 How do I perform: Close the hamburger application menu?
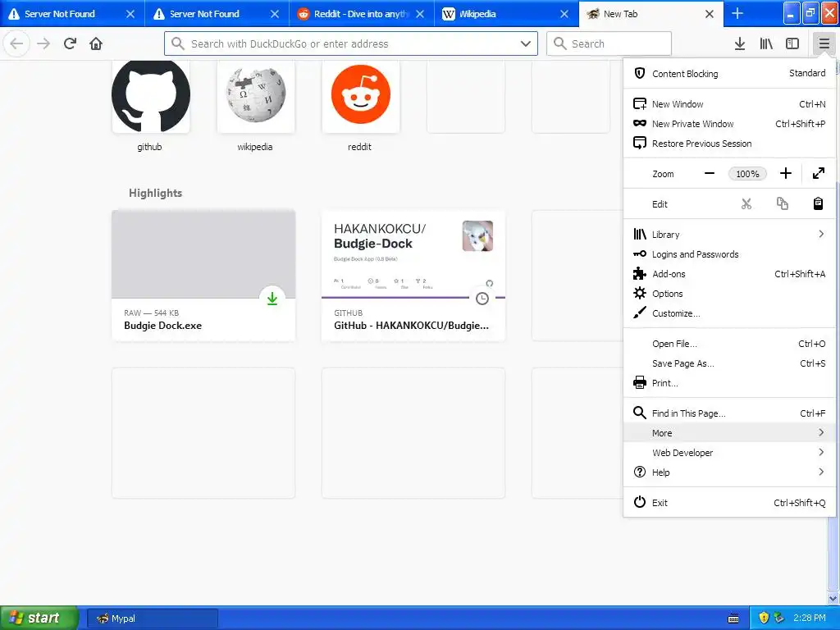824,43
